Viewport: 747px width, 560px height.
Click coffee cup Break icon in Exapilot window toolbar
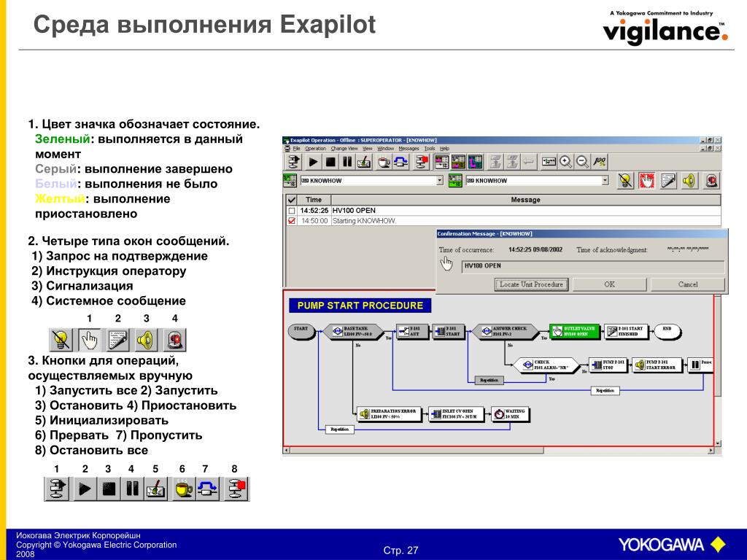coord(384,163)
